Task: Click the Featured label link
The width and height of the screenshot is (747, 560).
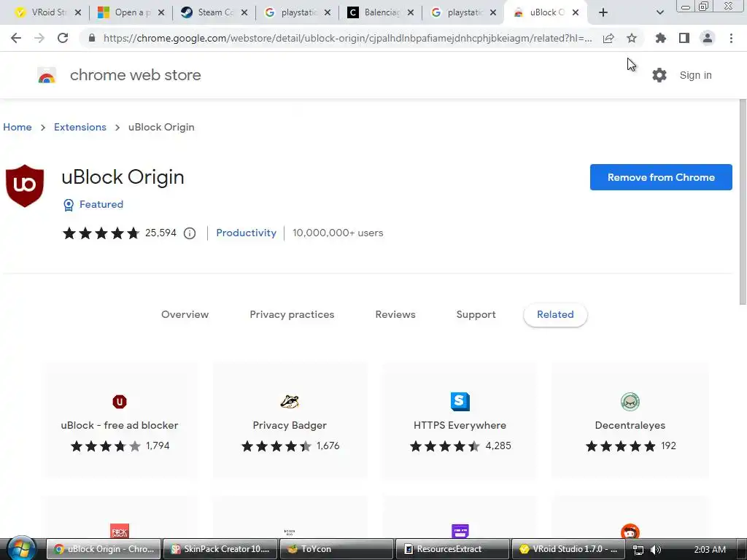Action: pyautogui.click(x=101, y=204)
